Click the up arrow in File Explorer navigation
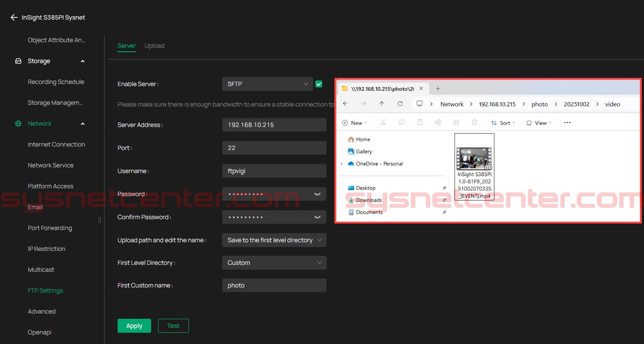The image size is (644, 344). [382, 104]
